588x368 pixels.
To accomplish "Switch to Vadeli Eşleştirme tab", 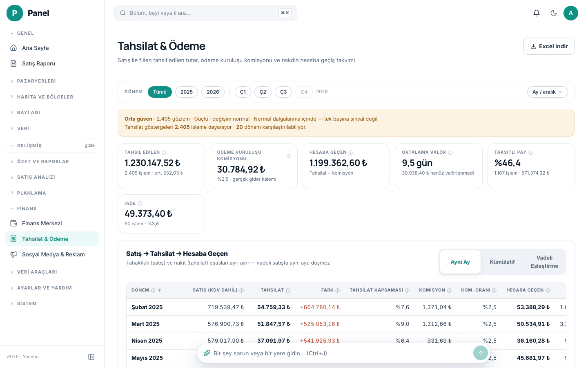I will [x=544, y=262].
